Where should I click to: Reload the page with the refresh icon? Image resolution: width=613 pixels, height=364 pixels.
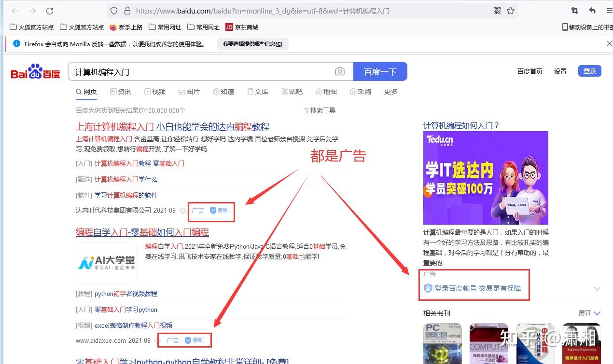[x=50, y=11]
